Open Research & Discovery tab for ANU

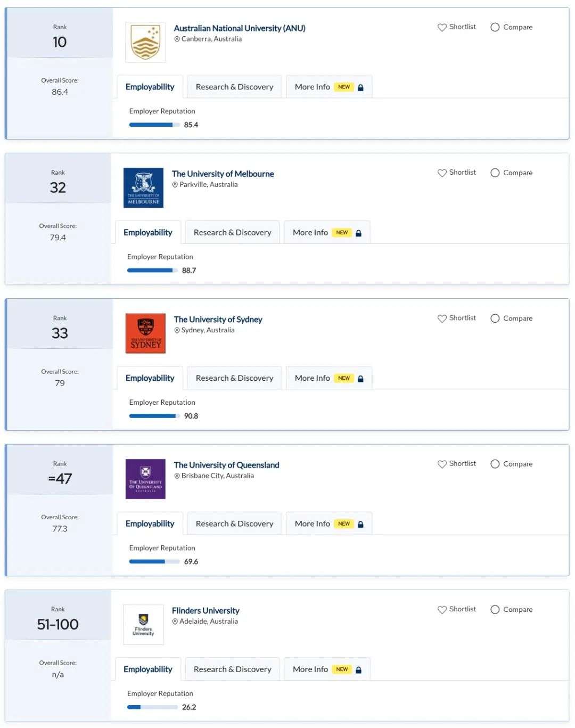tap(234, 87)
